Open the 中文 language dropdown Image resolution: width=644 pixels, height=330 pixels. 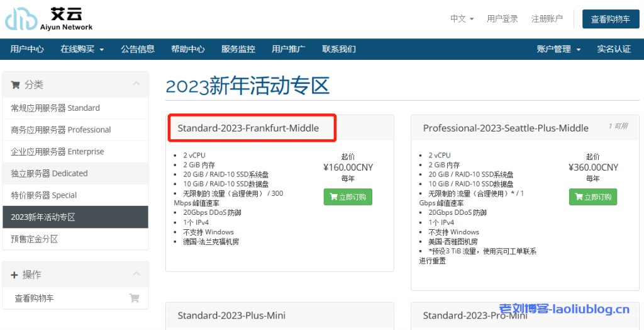pos(462,19)
